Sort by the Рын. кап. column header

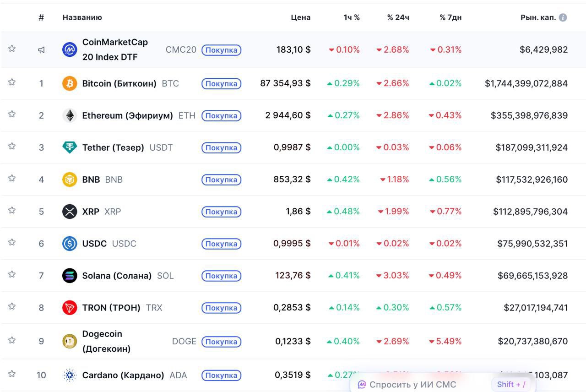click(x=538, y=17)
